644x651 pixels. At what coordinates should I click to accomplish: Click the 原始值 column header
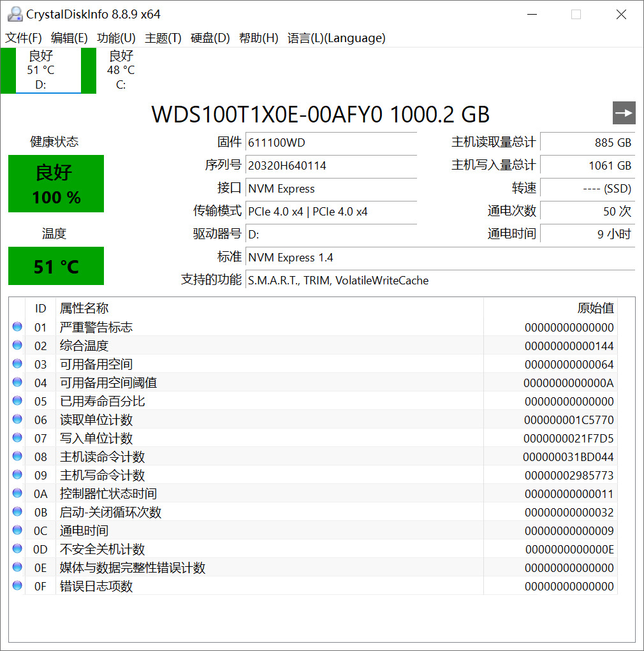tap(550, 308)
